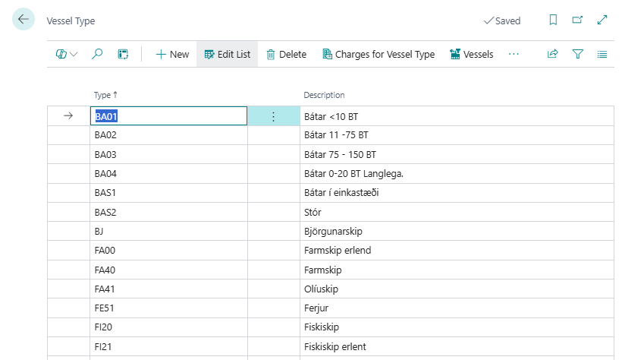The width and height of the screenshot is (644, 360).
Task: Toggle the filter pane funnel icon
Action: tap(578, 54)
